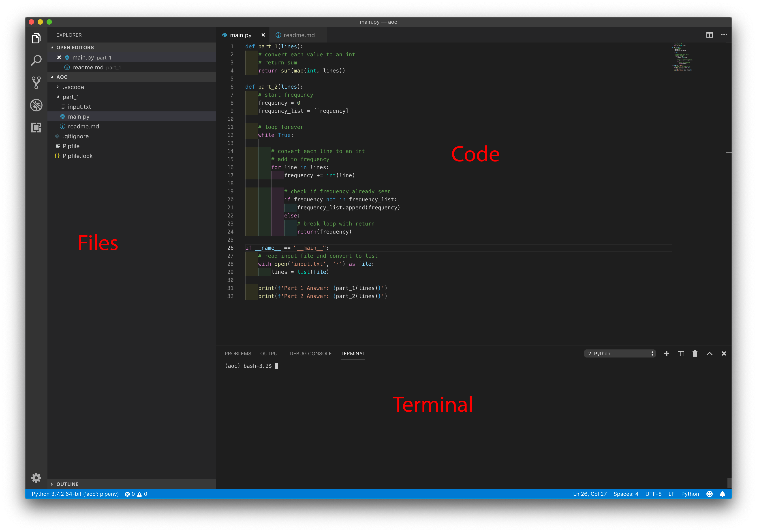Click the code minimap preview
This screenshot has height=532, width=757.
(682, 57)
